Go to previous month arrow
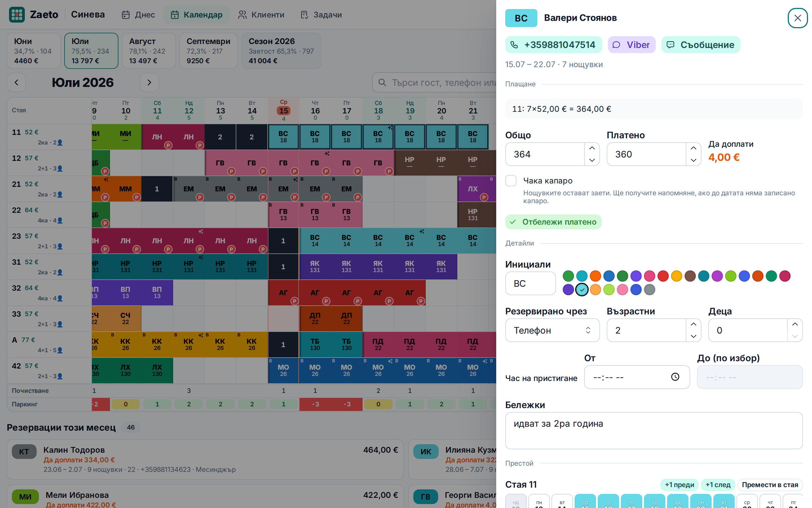The image size is (812, 508). 16,82
